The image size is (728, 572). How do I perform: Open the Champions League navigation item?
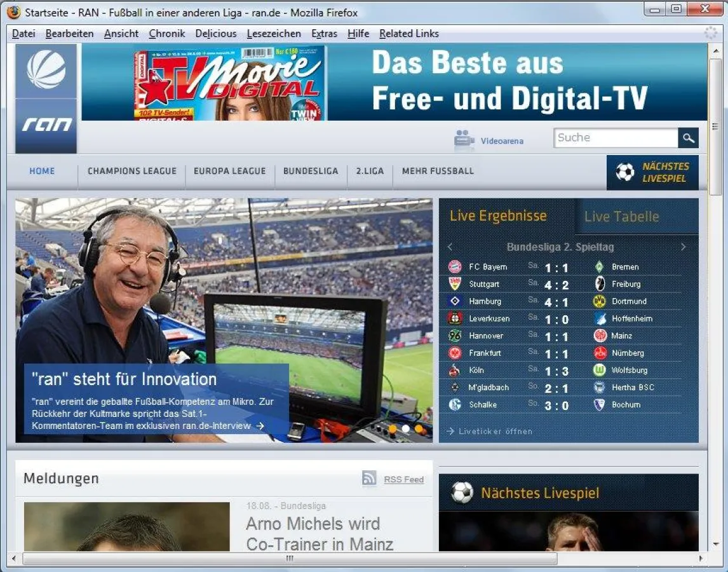132,171
